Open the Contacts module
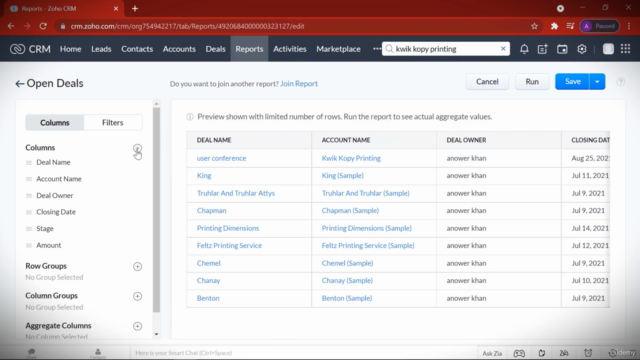Screen dimensions: 640x360 (137, 49)
